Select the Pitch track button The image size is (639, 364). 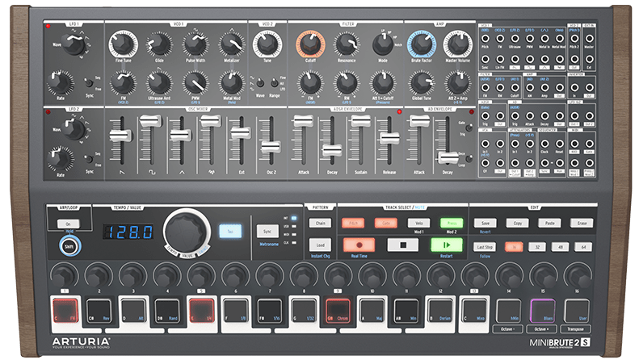click(x=351, y=223)
